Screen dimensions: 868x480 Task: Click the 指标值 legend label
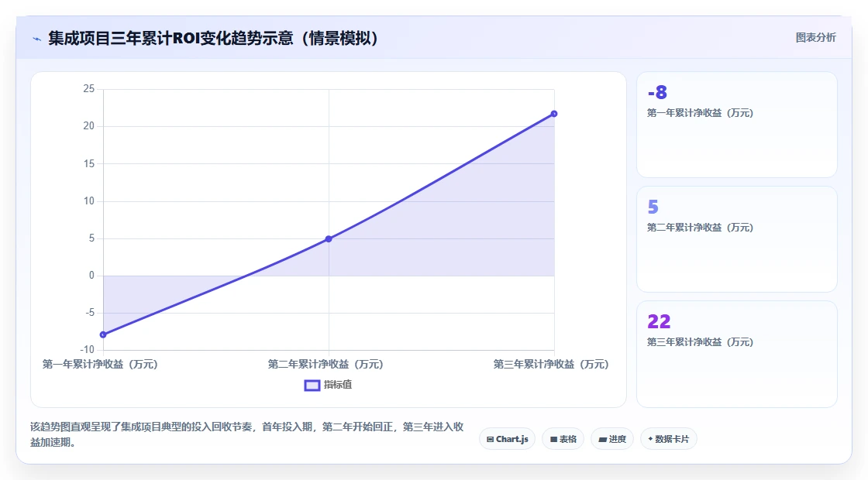point(338,385)
